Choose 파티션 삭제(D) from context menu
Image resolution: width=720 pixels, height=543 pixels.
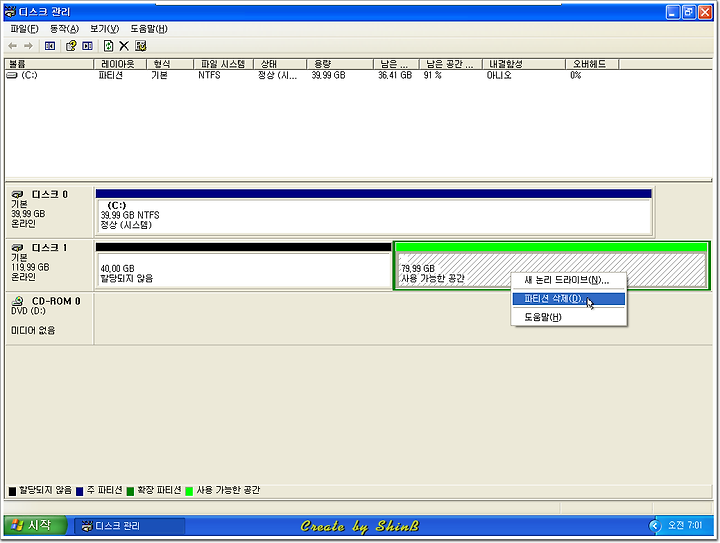point(568,299)
